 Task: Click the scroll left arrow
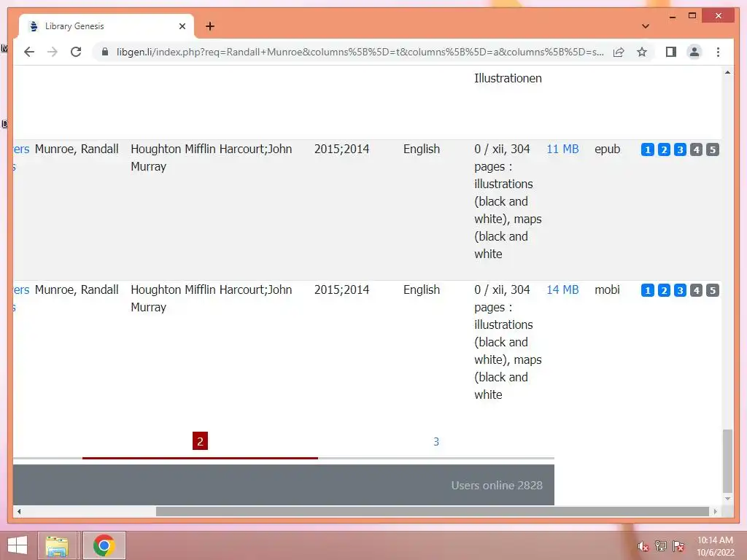[x=19, y=511]
